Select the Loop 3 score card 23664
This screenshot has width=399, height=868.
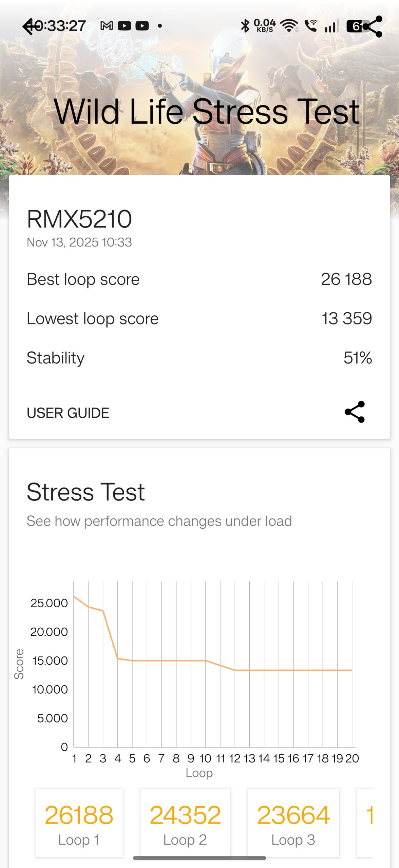point(293,823)
